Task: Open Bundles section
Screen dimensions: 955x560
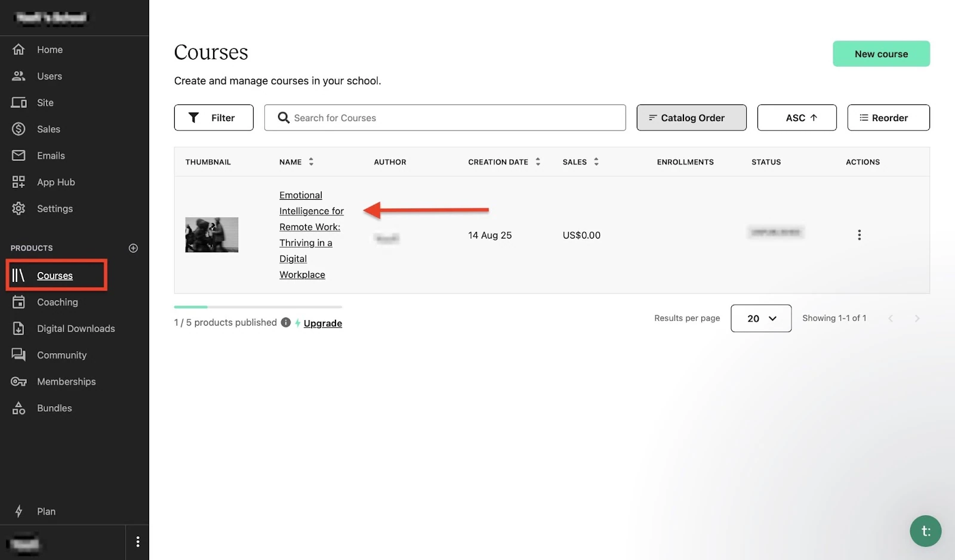Action: [54, 408]
